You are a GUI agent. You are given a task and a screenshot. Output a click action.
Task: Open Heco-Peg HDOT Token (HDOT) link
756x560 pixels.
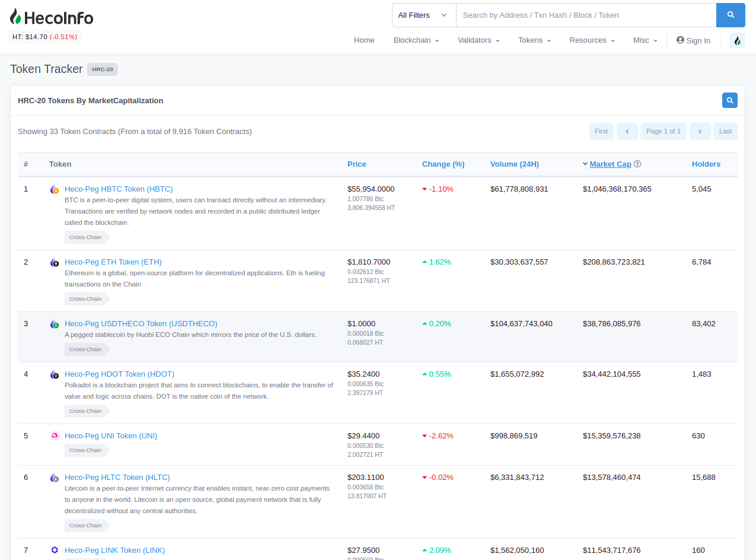click(119, 374)
